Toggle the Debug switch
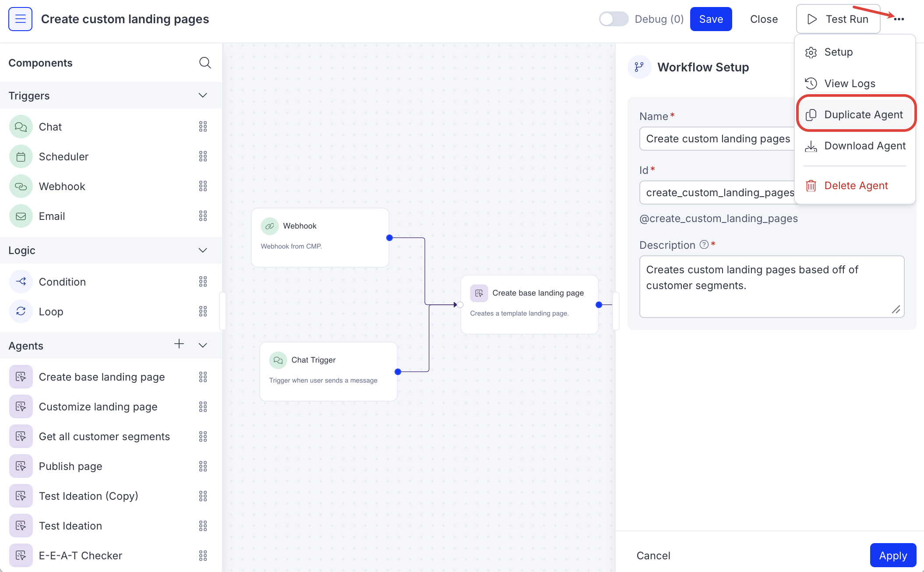The height and width of the screenshot is (572, 924). coord(613,19)
